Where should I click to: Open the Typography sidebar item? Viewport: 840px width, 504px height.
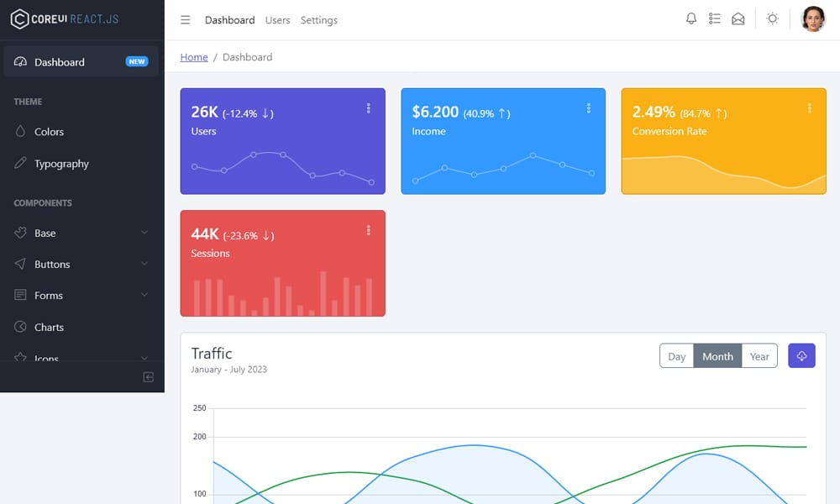[81, 163]
